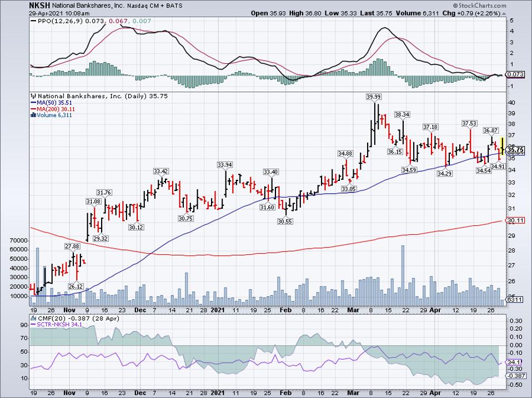This screenshot has height=398, width=532.
Task: Click the 31.60 low price label
Action: tap(267, 207)
